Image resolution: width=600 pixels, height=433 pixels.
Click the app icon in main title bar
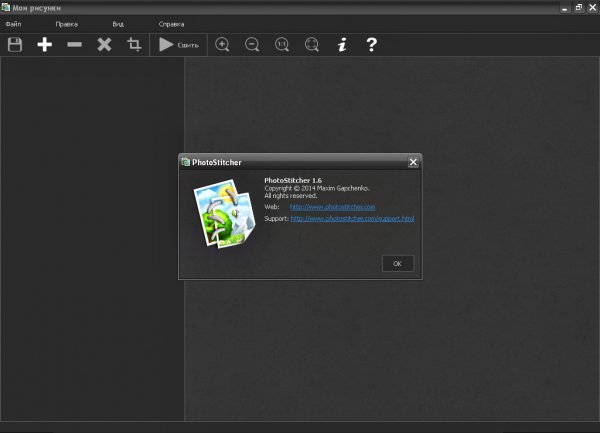5,7
